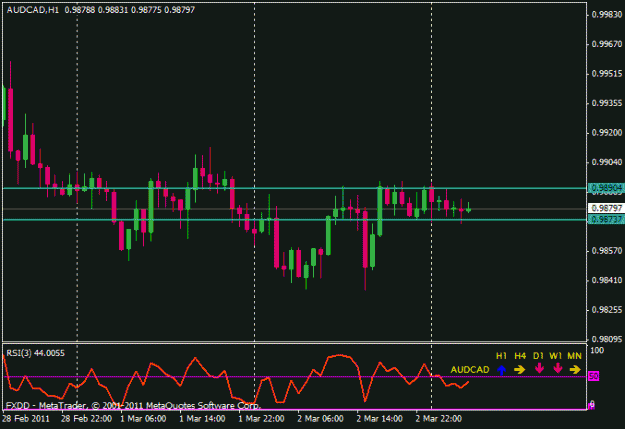
Task: Click the W1 timeframe label
Action: click(556, 356)
